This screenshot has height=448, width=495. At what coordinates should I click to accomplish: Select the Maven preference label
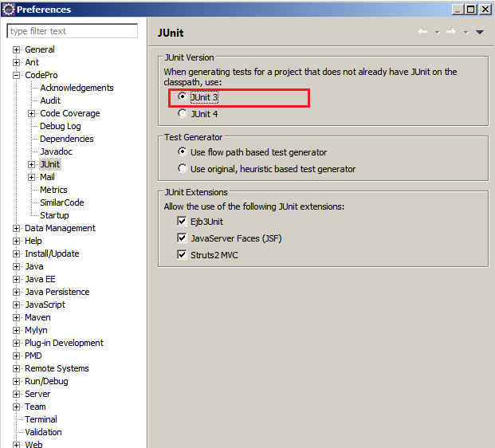pos(37,317)
